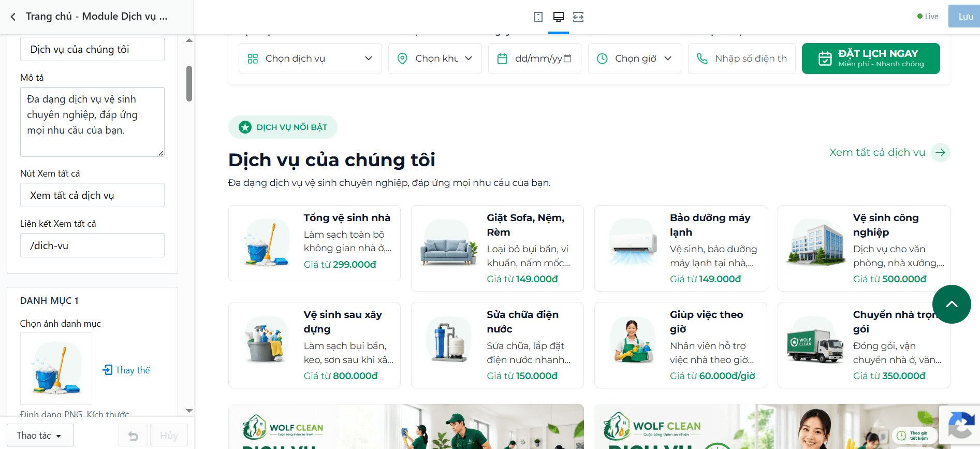The width and height of the screenshot is (980, 449).
Task: Click the 'Sửa chữa điện nước' card title
Action: [x=522, y=322]
